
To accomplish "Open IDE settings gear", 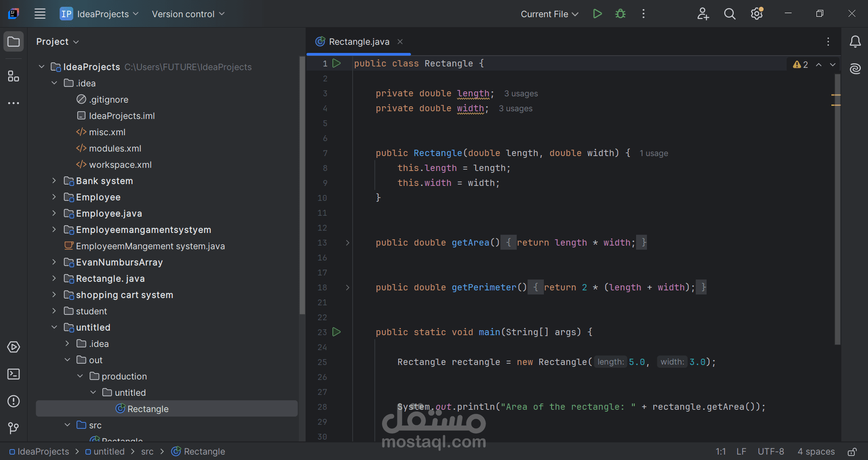I will tap(757, 14).
